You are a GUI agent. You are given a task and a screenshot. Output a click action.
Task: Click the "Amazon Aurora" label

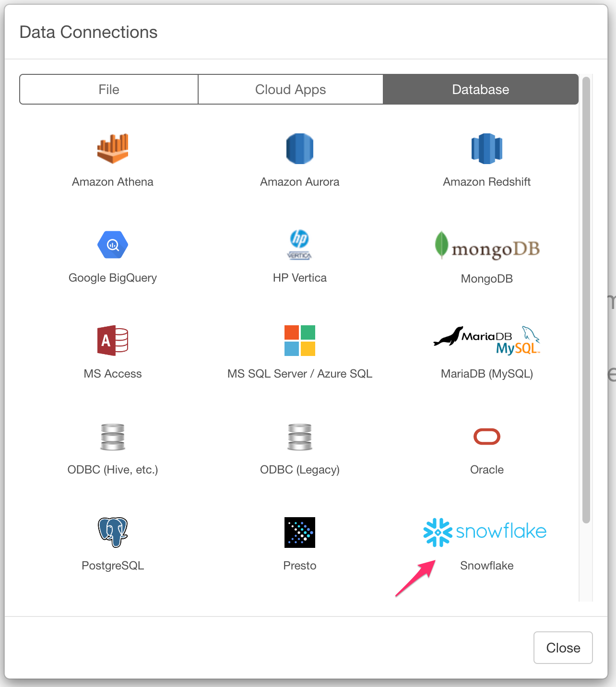click(300, 182)
